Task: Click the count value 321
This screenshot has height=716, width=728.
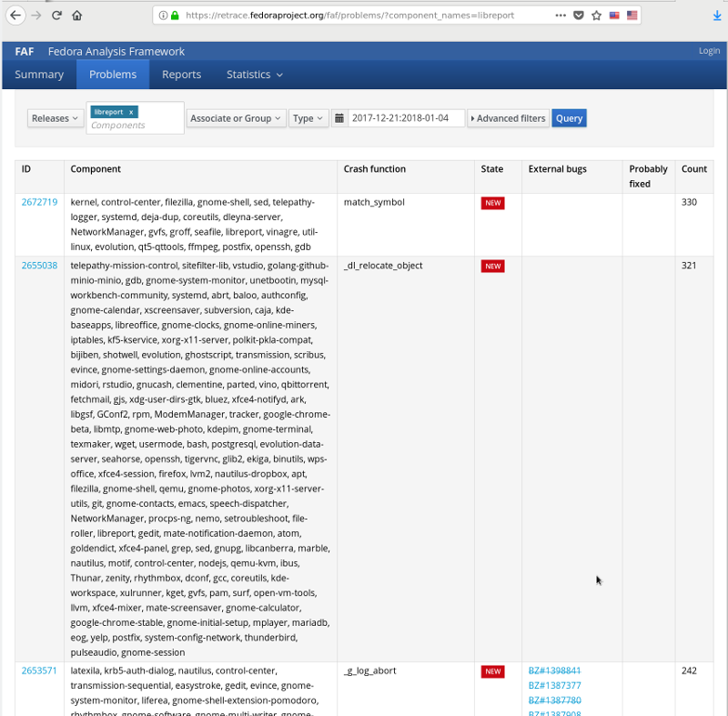Action: [x=689, y=266]
